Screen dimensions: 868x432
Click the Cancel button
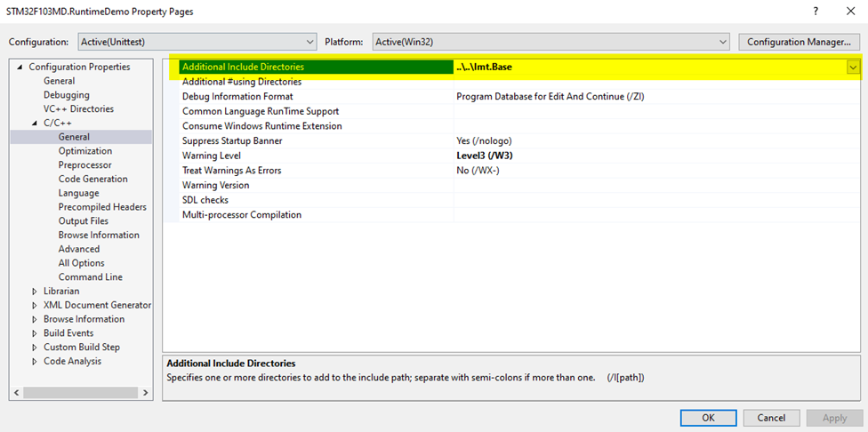(x=772, y=418)
